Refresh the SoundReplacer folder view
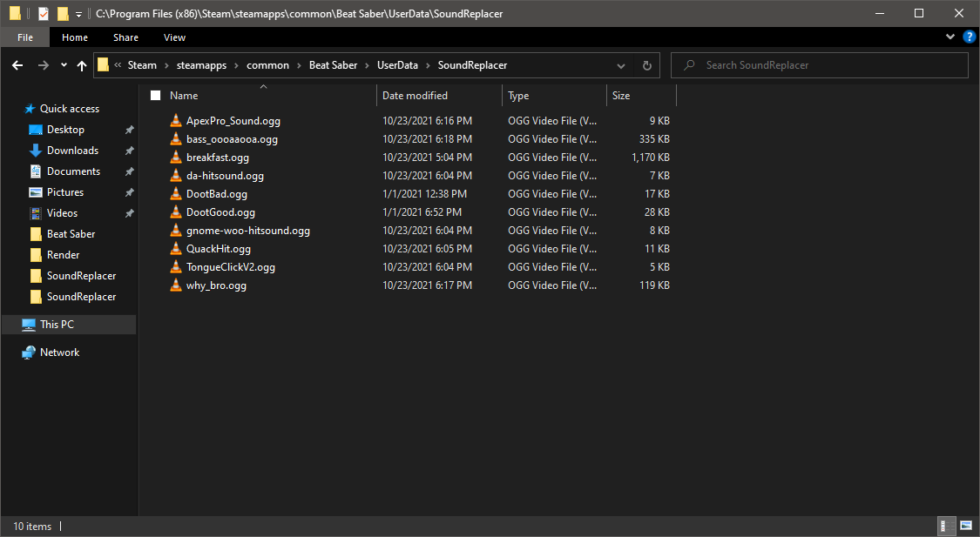The width and height of the screenshot is (980, 537). click(x=647, y=65)
